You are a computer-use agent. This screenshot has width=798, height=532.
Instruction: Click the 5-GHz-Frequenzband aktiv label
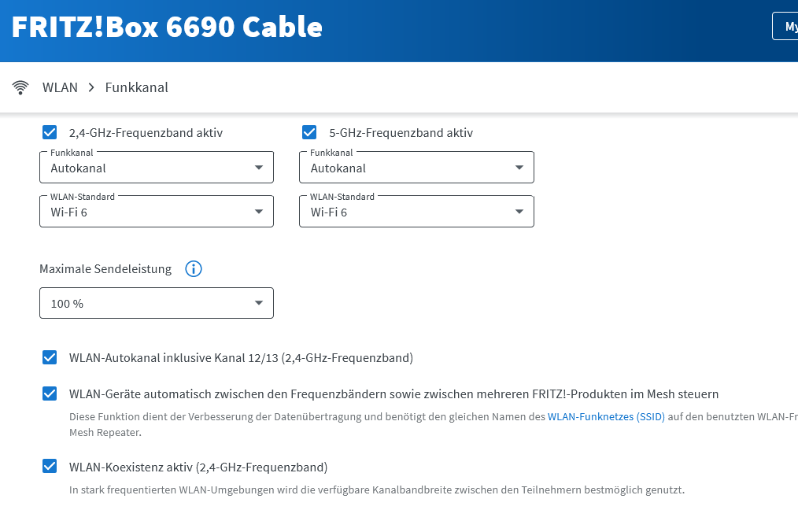click(x=401, y=133)
